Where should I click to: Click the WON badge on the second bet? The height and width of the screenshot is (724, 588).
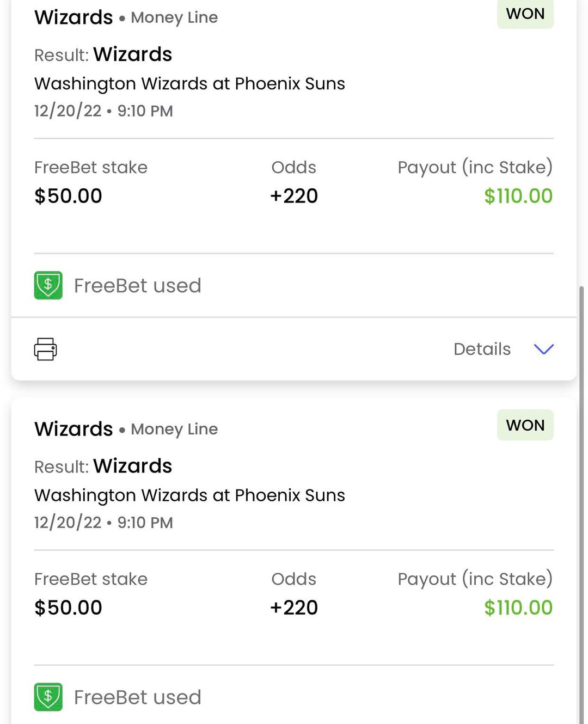click(525, 425)
